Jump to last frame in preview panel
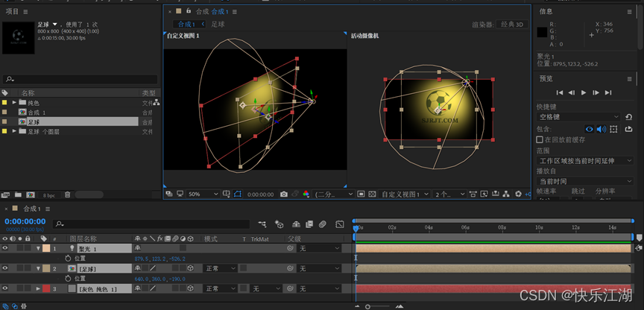Viewport: 644px width, 310px height. pyautogui.click(x=608, y=93)
